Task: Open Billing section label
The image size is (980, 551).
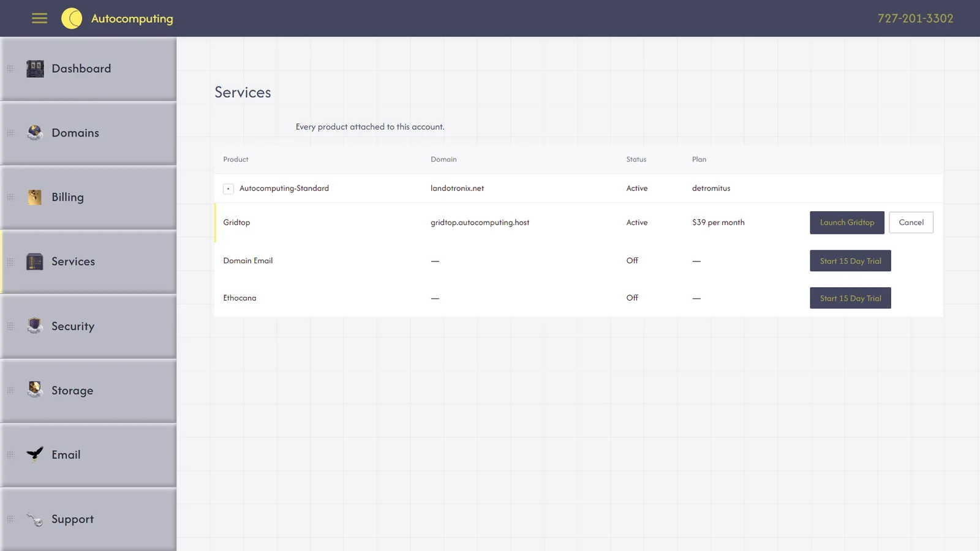Action: coord(67,197)
